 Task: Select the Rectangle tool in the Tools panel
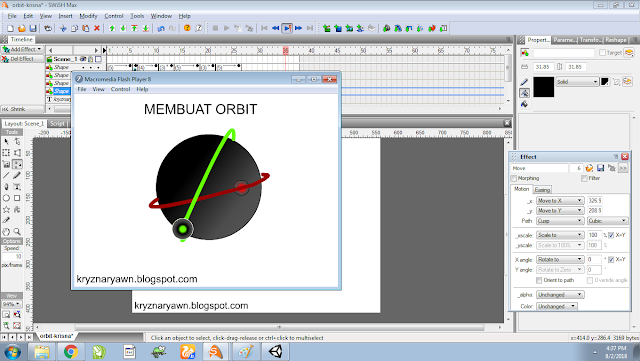[17, 198]
